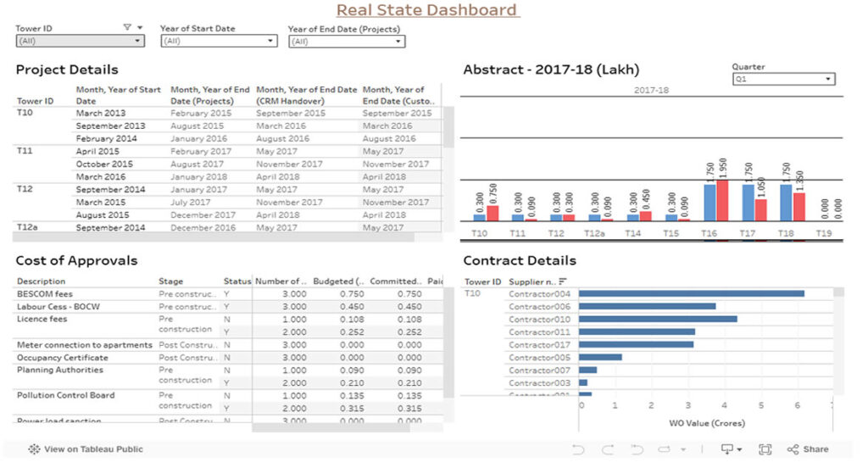Click the Share button
Viewport: 868px width, 468px height.
pos(808,449)
